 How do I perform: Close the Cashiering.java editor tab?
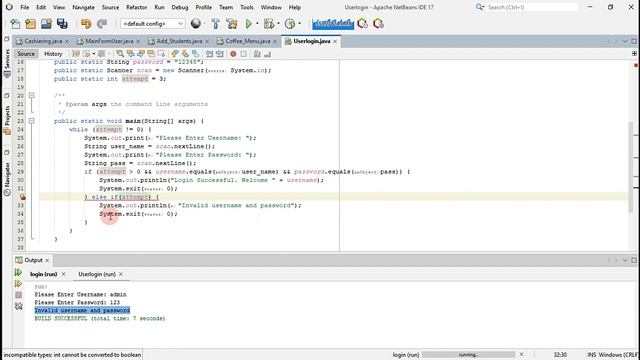pyautogui.click(x=67, y=41)
